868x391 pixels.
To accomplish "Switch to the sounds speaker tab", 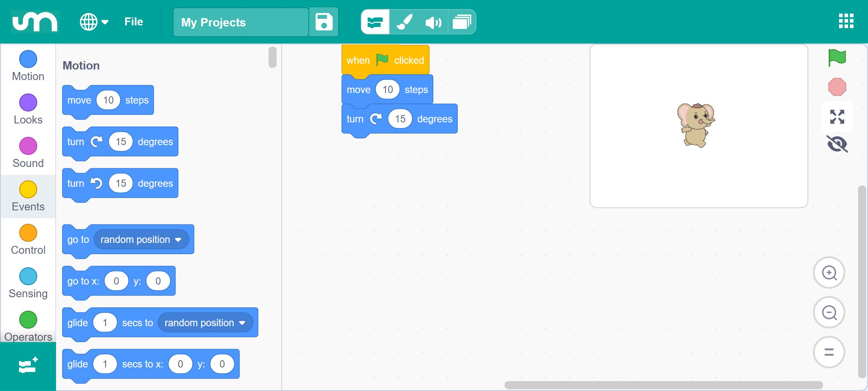I will click(x=433, y=22).
